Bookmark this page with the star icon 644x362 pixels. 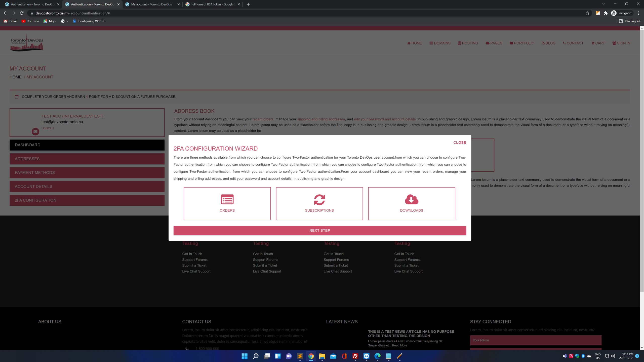click(588, 13)
